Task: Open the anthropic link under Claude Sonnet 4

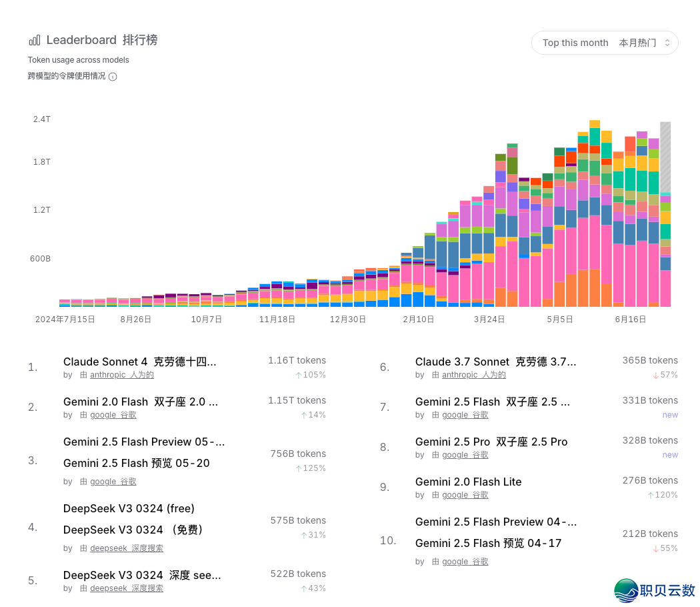Action: pyautogui.click(x=122, y=375)
